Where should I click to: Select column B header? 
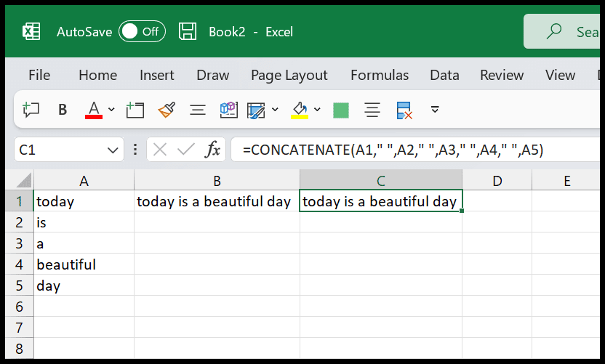pyautogui.click(x=217, y=180)
